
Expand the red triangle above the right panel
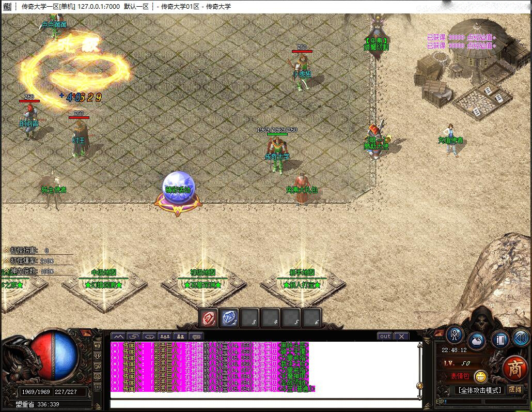pyautogui.click(x=440, y=333)
